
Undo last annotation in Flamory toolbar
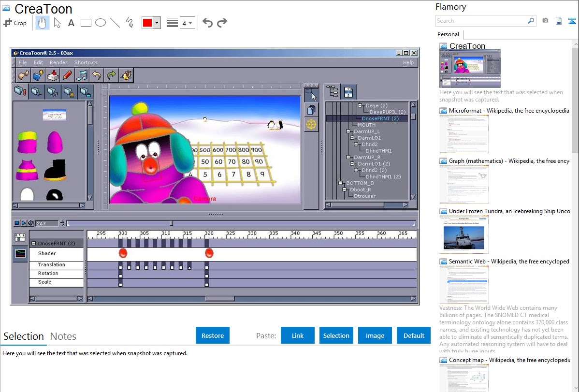[x=207, y=23]
